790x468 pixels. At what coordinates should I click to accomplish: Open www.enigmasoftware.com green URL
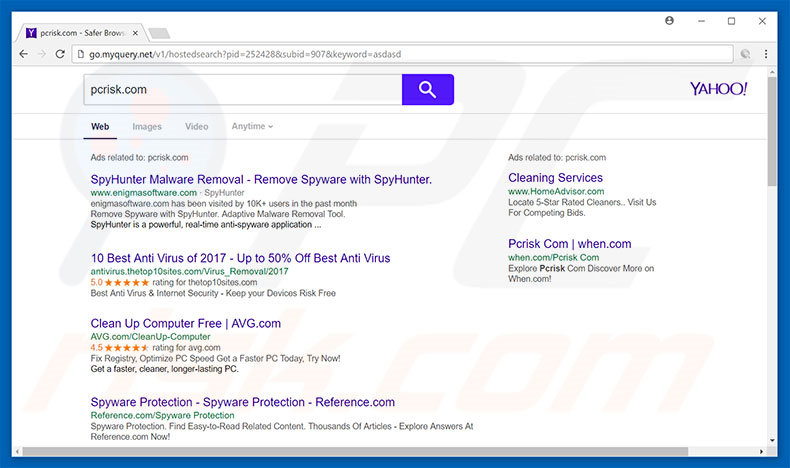tap(144, 193)
